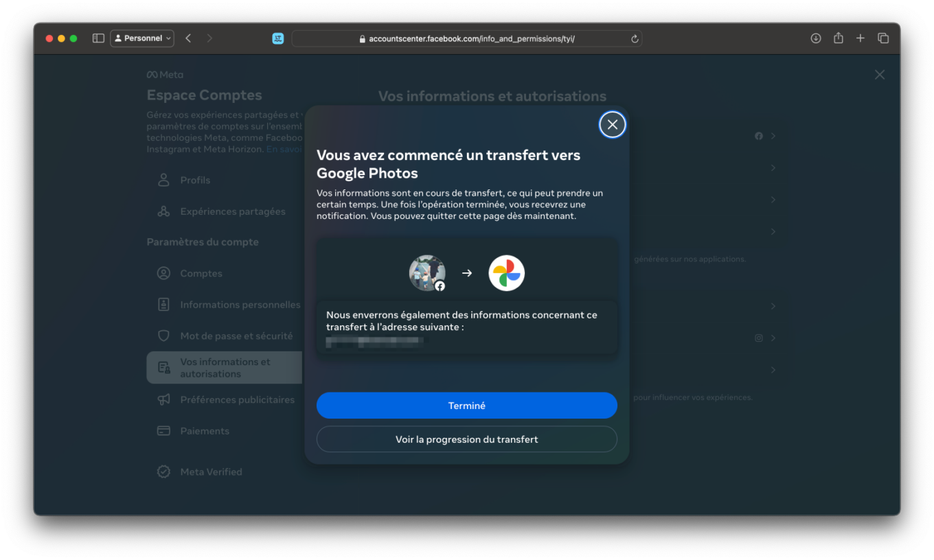The image size is (934, 560).
Task: Open the En savoir plus link
Action: coord(284,149)
